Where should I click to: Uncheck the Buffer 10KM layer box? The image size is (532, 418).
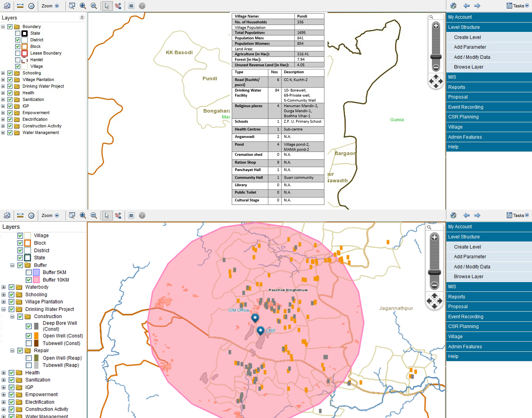coord(29,280)
